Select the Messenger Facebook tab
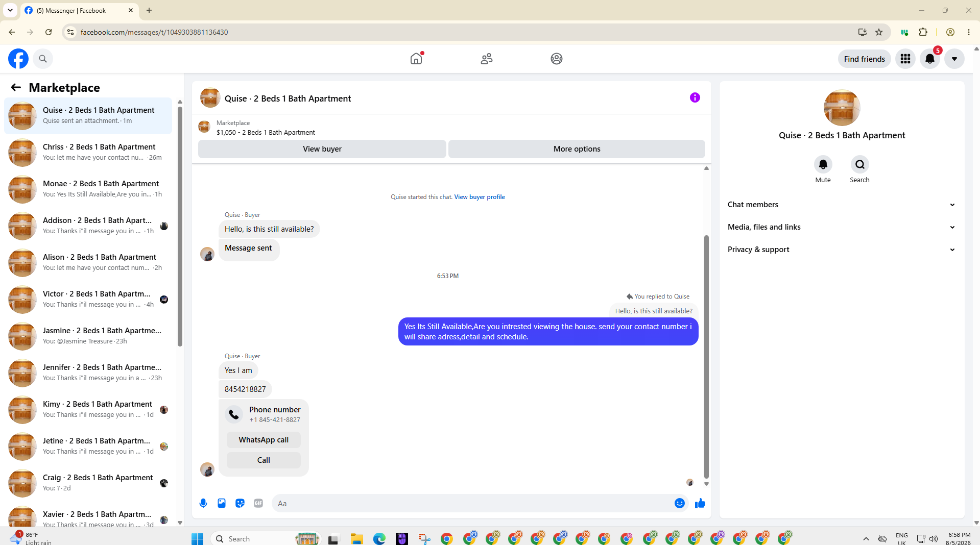Image resolution: width=980 pixels, height=545 pixels. pyautogui.click(x=79, y=10)
